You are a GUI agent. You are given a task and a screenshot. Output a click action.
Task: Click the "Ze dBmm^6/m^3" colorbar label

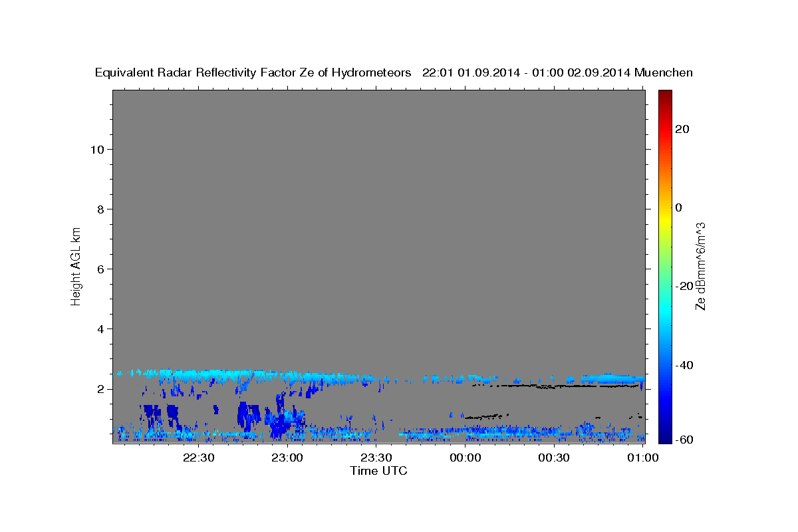coord(700,266)
